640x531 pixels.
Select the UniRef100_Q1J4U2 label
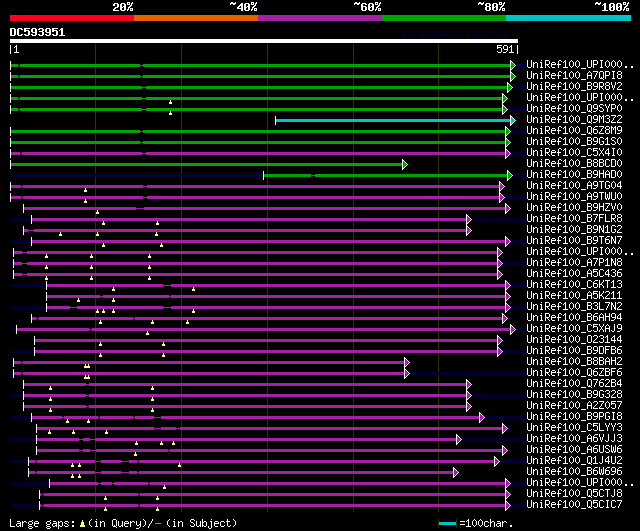point(574,461)
